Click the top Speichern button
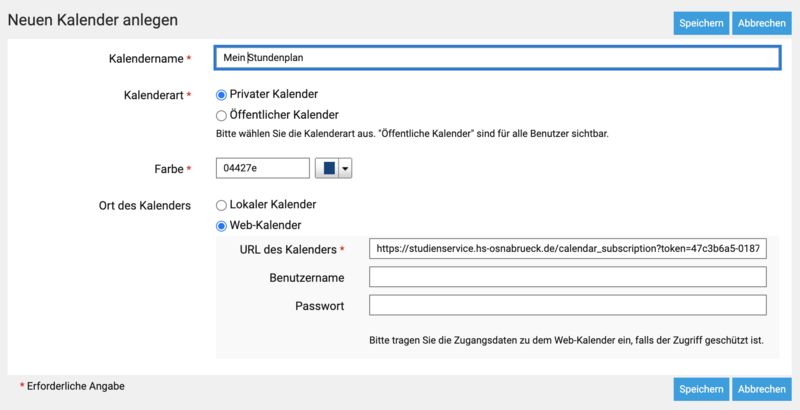Image resolution: width=800 pixels, height=410 pixels. point(700,23)
